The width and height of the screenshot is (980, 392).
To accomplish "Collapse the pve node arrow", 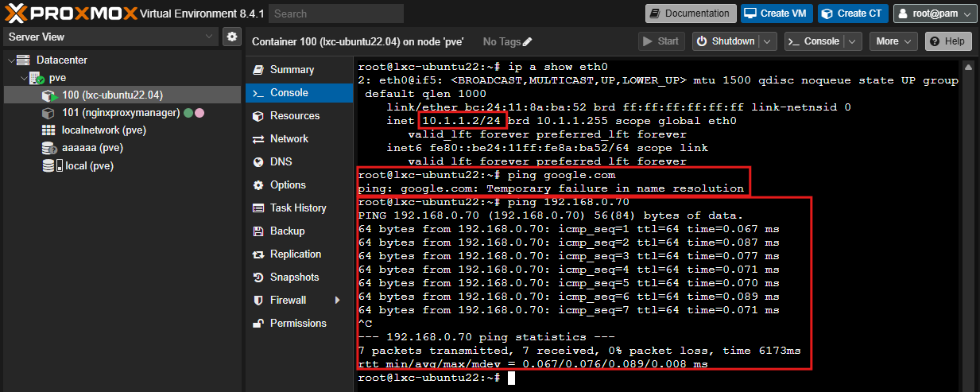I will click(23, 78).
